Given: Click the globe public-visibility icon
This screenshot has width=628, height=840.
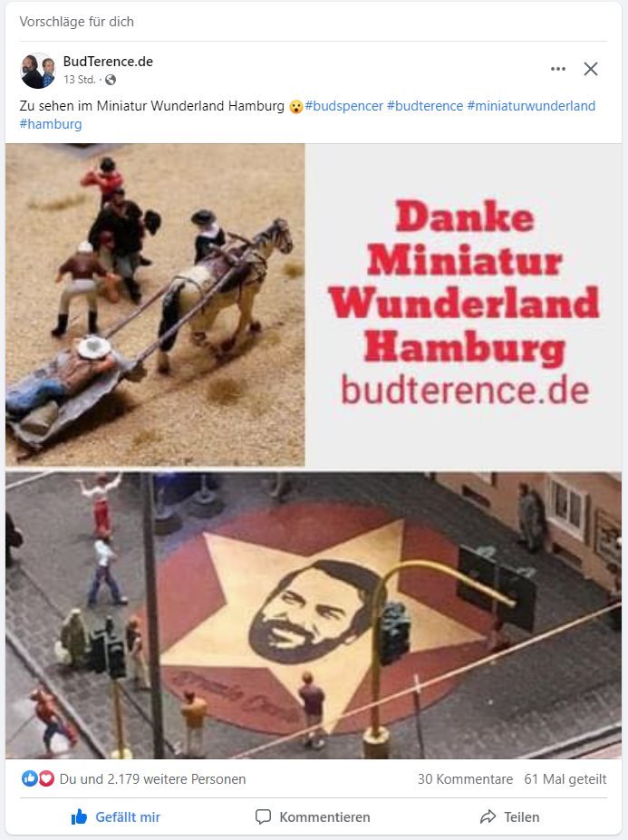Looking at the screenshot, I should click(111, 80).
